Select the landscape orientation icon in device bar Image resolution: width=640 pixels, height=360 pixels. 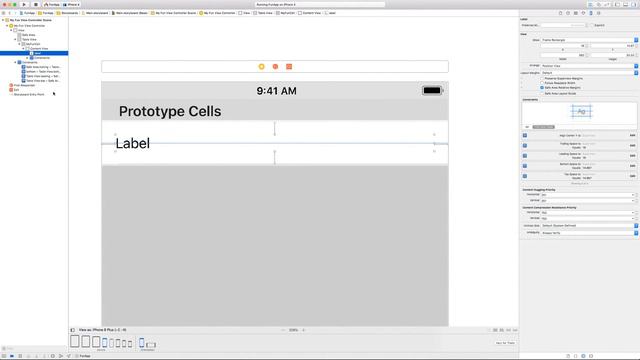151,345
